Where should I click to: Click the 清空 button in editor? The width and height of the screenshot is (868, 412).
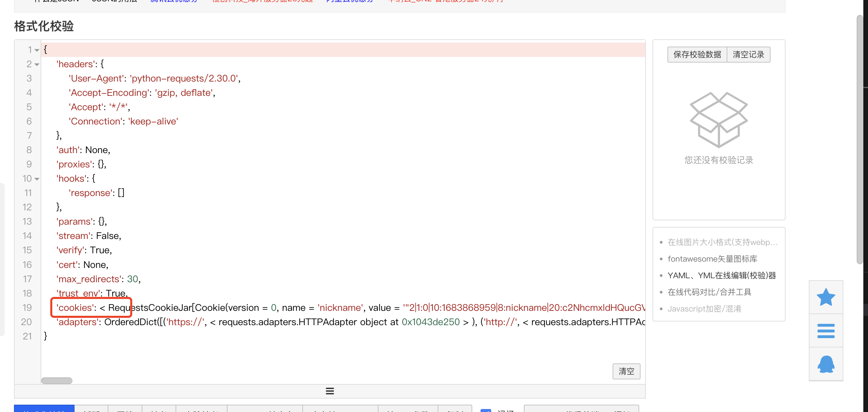pos(626,371)
